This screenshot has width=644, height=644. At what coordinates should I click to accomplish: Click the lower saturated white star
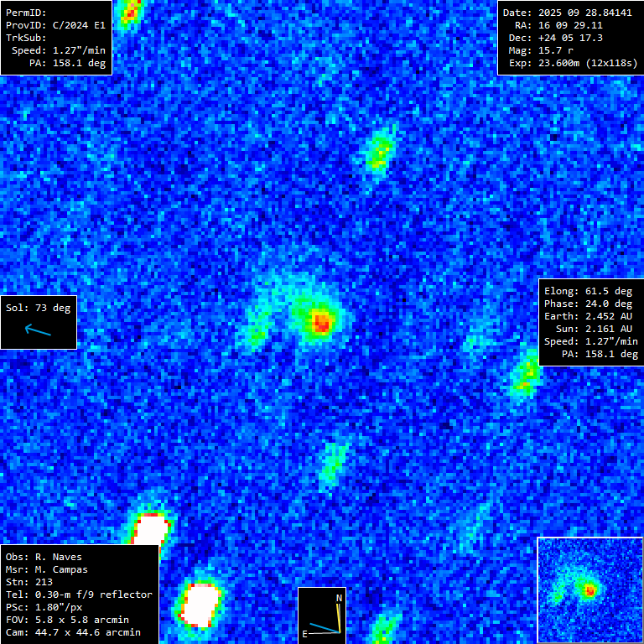coord(201,604)
